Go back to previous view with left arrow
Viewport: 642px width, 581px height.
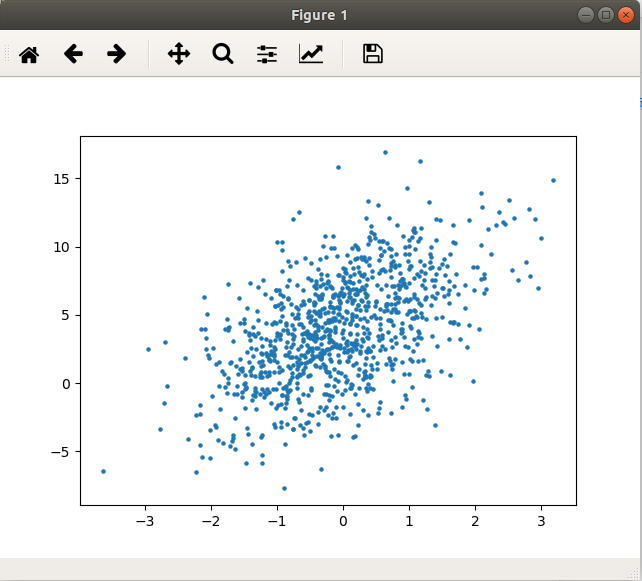pos(73,54)
